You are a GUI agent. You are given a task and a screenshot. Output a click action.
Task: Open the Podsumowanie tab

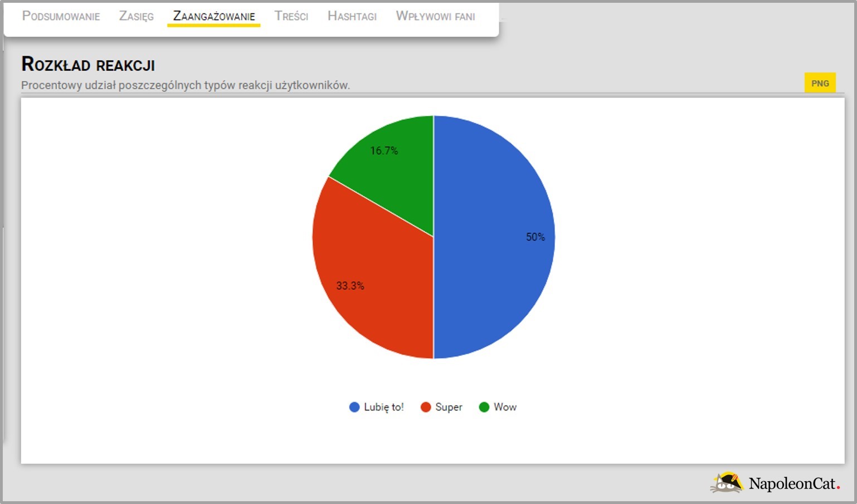click(61, 16)
